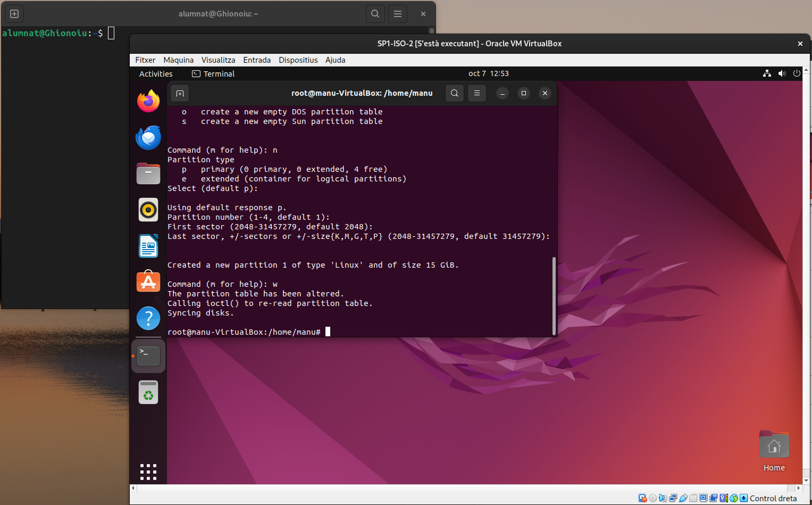
Task: Open Firefox from the Ubuntu dock
Action: 148,101
